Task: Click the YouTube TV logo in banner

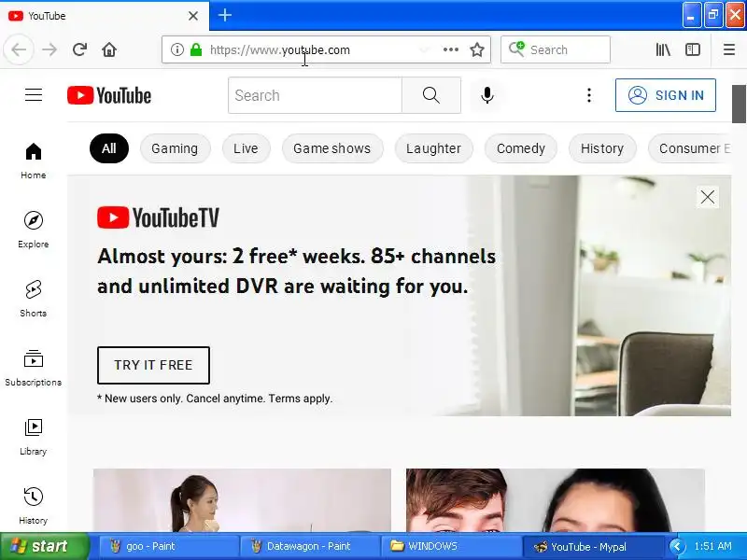Action: [158, 217]
